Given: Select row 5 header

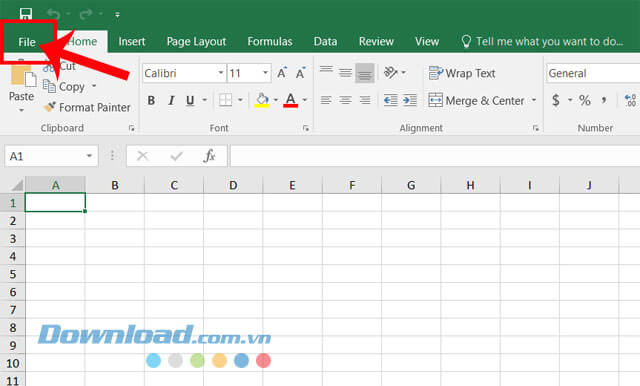Looking at the screenshot, I should coord(13,274).
